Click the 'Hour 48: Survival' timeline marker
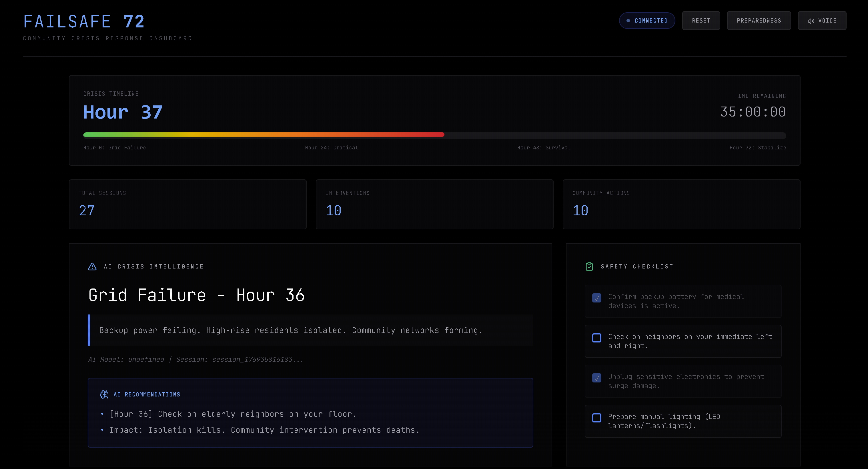This screenshot has width=868, height=469. (x=544, y=148)
